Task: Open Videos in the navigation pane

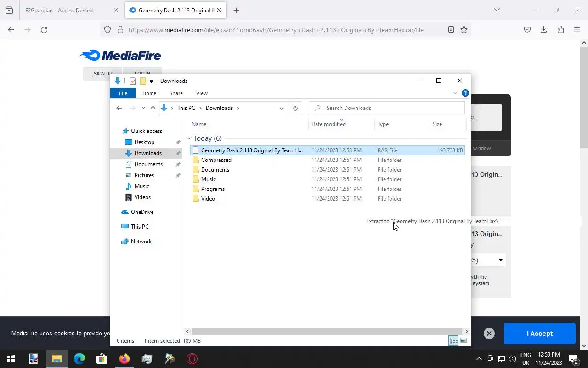Action: [142, 197]
